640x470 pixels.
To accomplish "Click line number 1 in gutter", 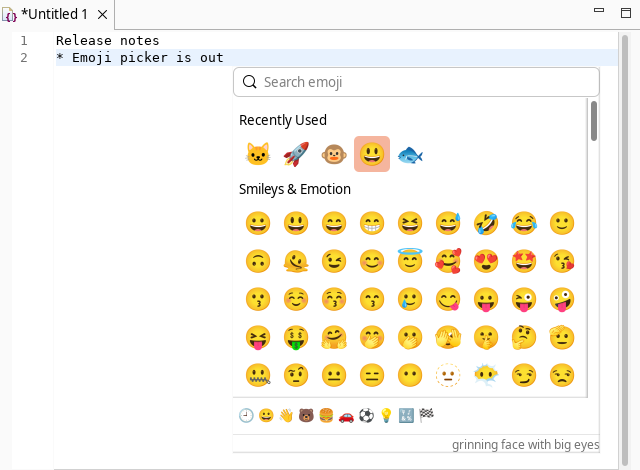I will click(x=24, y=41).
